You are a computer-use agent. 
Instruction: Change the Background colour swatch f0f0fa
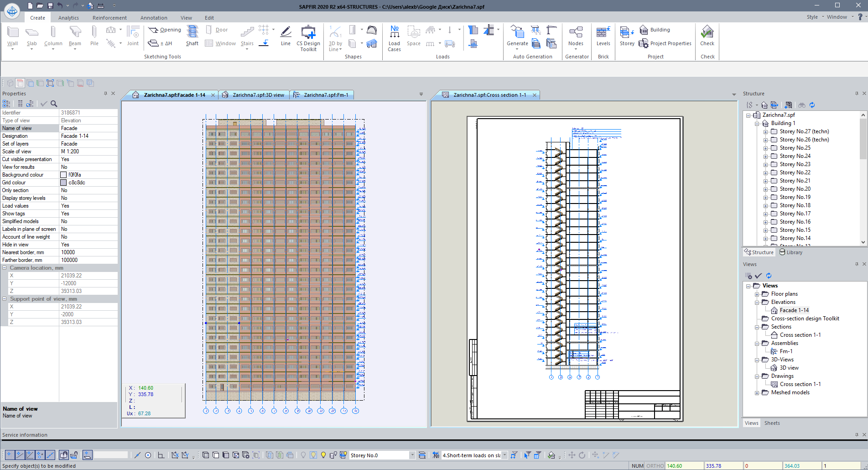pyautogui.click(x=64, y=174)
